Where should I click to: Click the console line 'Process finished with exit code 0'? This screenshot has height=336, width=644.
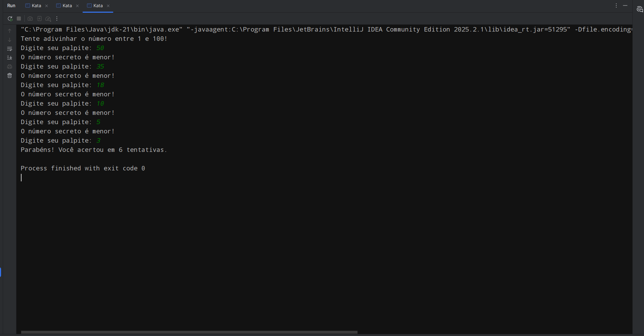pyautogui.click(x=83, y=168)
